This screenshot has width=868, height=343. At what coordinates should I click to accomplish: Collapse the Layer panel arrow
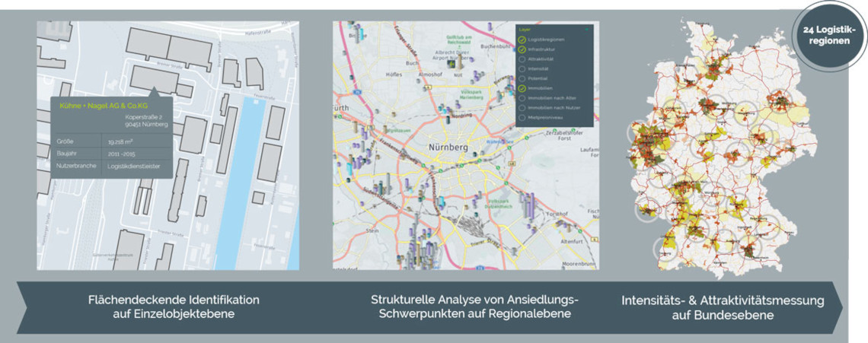(x=586, y=28)
